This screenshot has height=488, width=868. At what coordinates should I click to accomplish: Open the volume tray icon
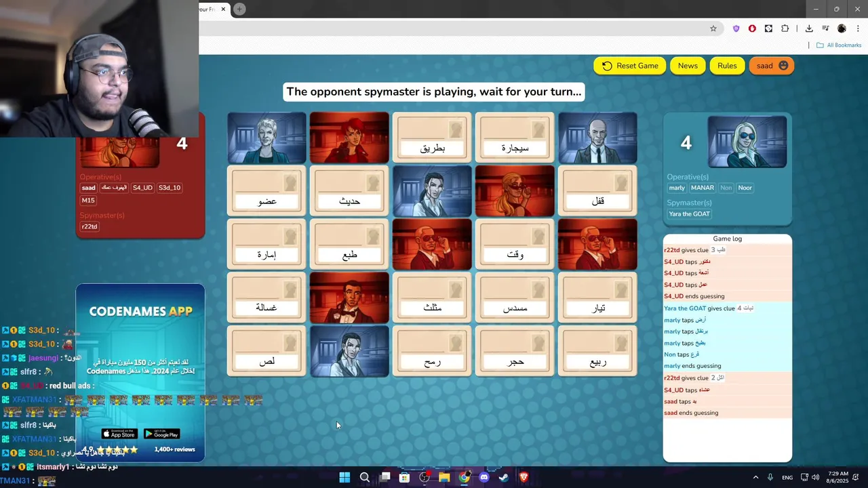pyautogui.click(x=815, y=477)
